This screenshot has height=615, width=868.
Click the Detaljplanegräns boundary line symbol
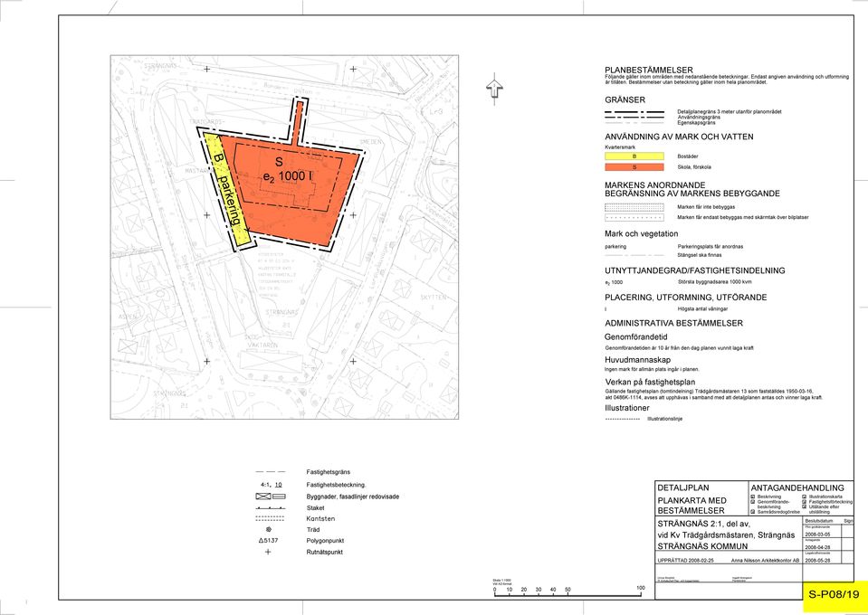coord(634,112)
